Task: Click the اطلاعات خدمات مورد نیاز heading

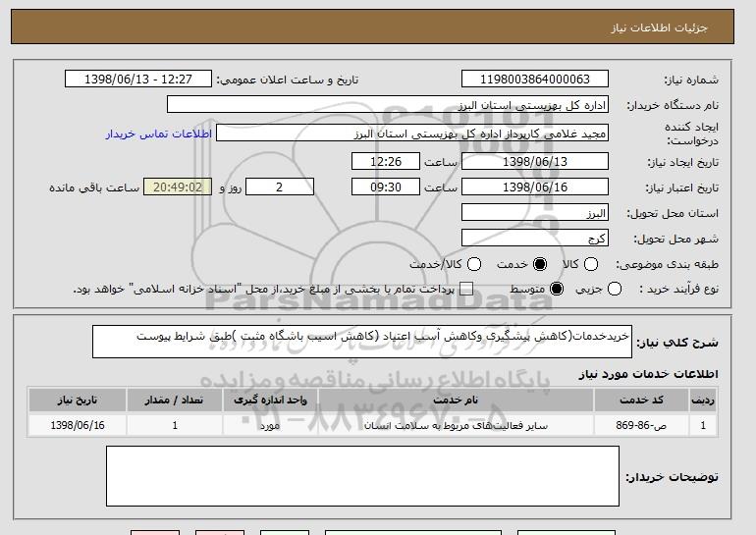Action: [648, 374]
